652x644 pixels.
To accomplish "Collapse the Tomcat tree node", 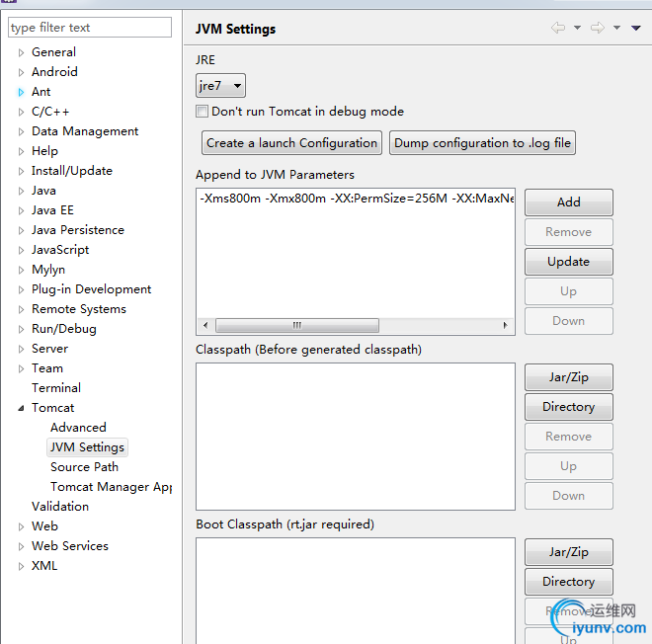I will pyautogui.click(x=21, y=408).
